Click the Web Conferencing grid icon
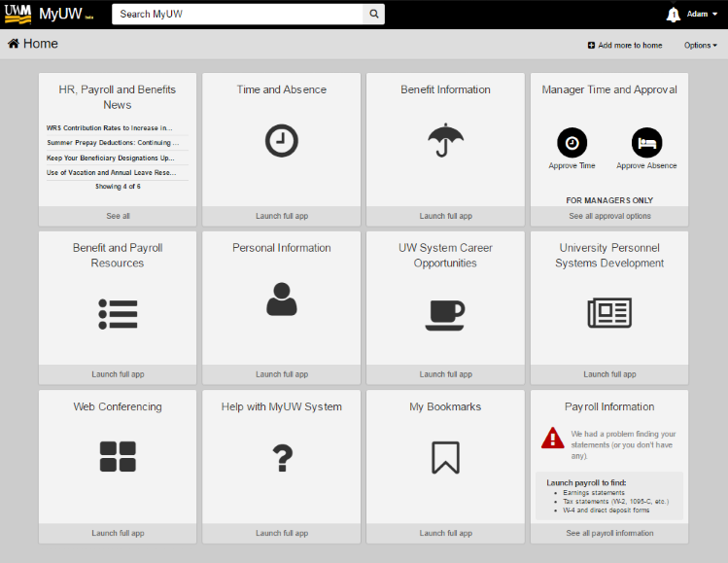Screen dimensions: 728x563 [118, 457]
